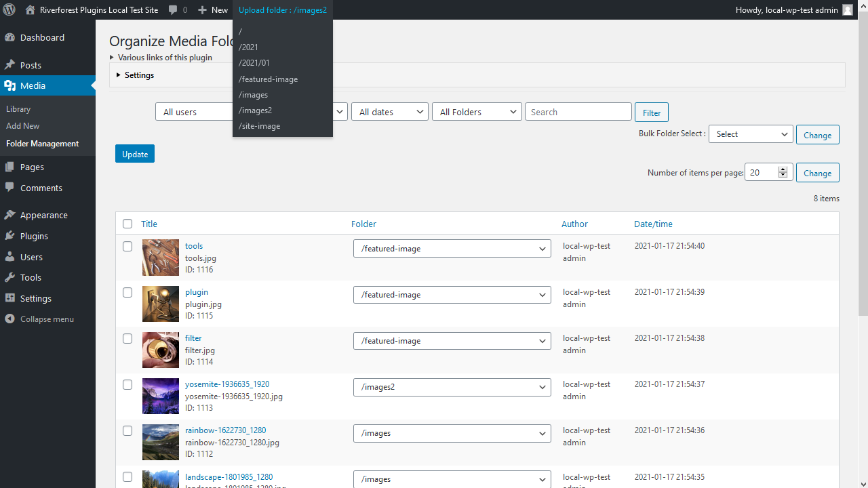Viewport: 868px width, 488px height.
Task: Expand Various links of this plugin
Action: click(x=161, y=58)
